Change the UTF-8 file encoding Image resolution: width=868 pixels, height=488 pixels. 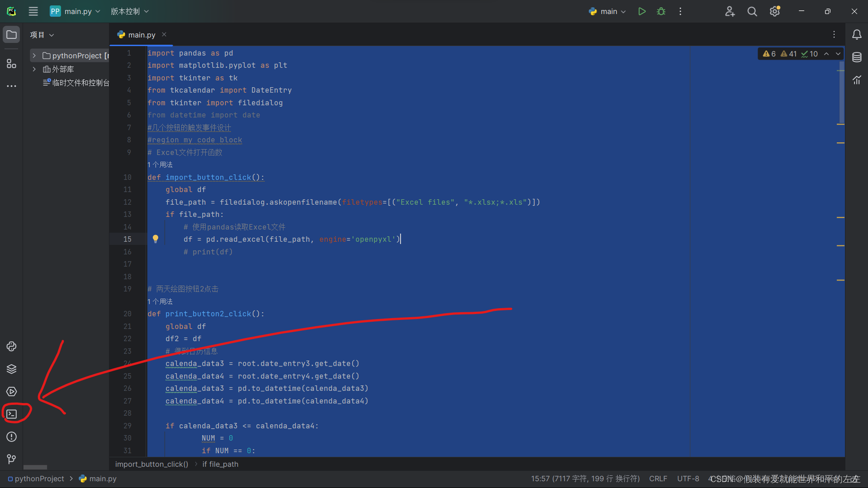click(x=688, y=479)
